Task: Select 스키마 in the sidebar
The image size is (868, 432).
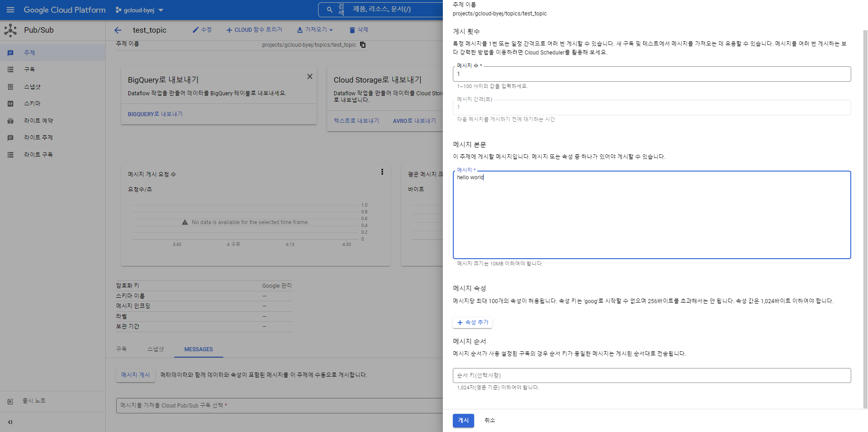Action: [x=53, y=103]
